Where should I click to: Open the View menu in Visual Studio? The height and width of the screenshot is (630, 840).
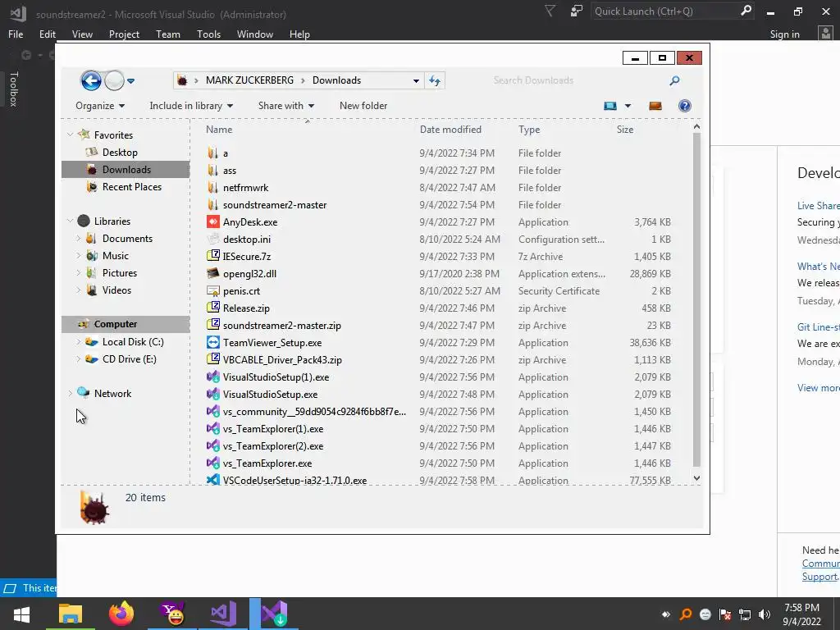pos(82,34)
